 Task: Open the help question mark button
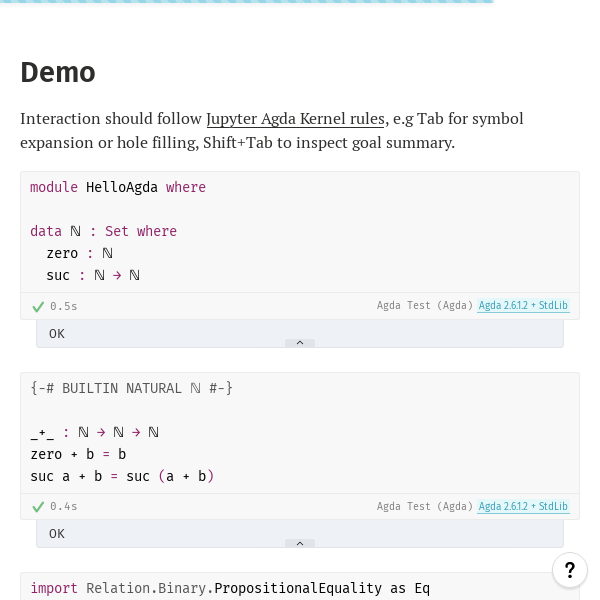569,570
